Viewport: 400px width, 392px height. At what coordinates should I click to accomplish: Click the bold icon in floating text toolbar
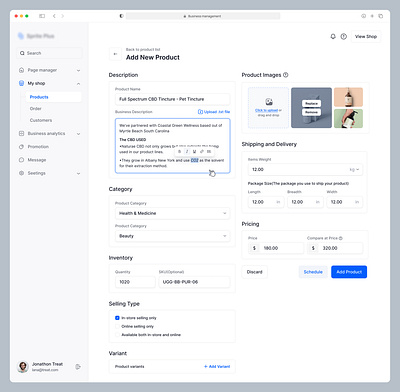179,151
